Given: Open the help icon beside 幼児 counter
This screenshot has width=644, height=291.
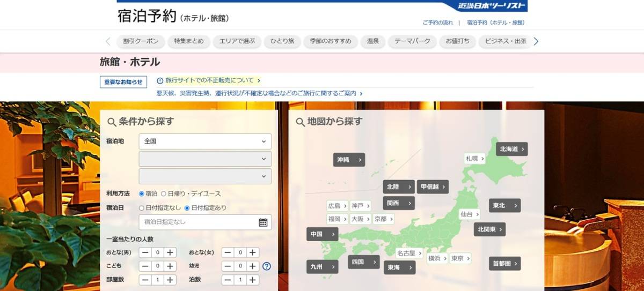Looking at the screenshot, I should tap(267, 266).
